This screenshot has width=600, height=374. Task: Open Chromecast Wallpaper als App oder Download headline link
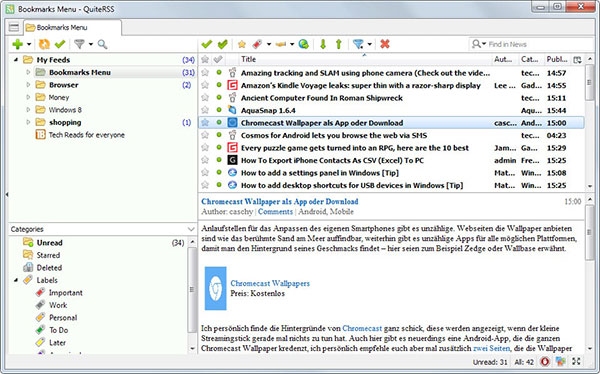click(x=280, y=201)
